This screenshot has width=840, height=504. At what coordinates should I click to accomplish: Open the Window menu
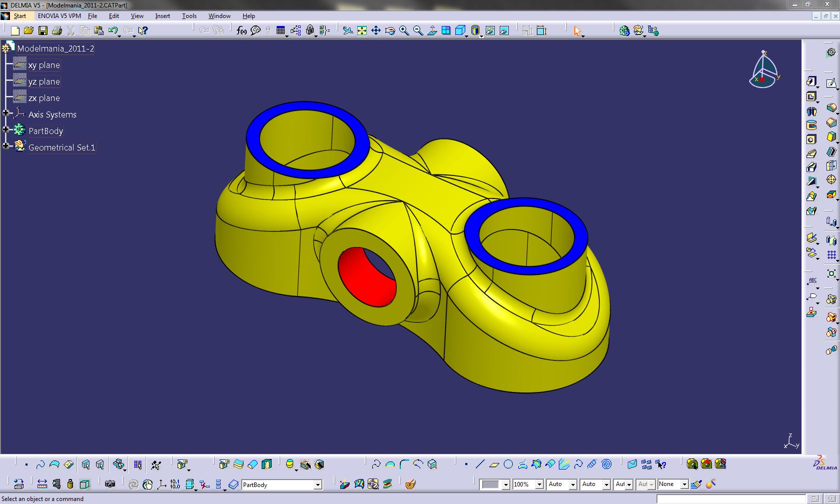[x=219, y=16]
